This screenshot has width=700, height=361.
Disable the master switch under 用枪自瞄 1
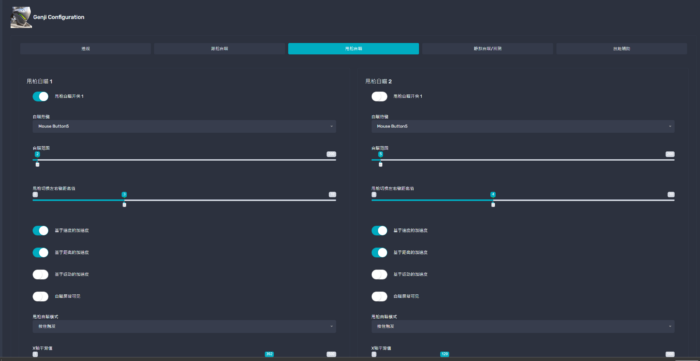(41, 96)
